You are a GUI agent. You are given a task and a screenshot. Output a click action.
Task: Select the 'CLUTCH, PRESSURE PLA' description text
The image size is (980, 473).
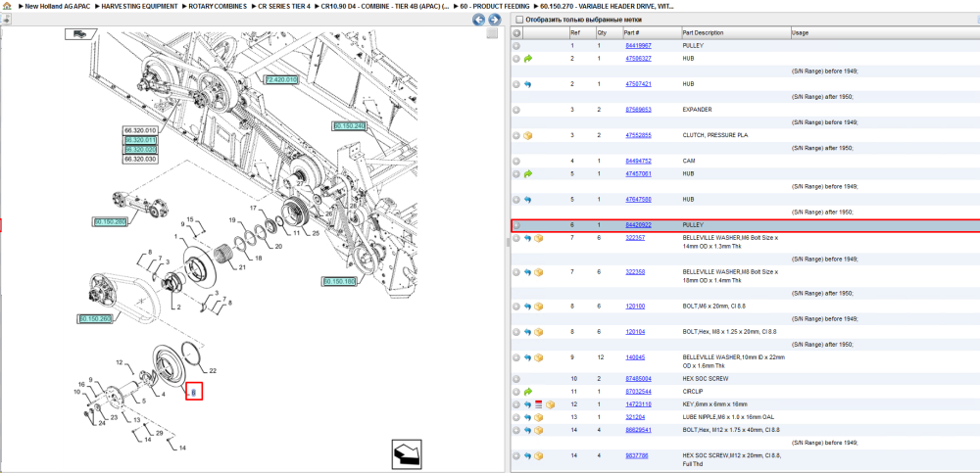tap(715, 135)
